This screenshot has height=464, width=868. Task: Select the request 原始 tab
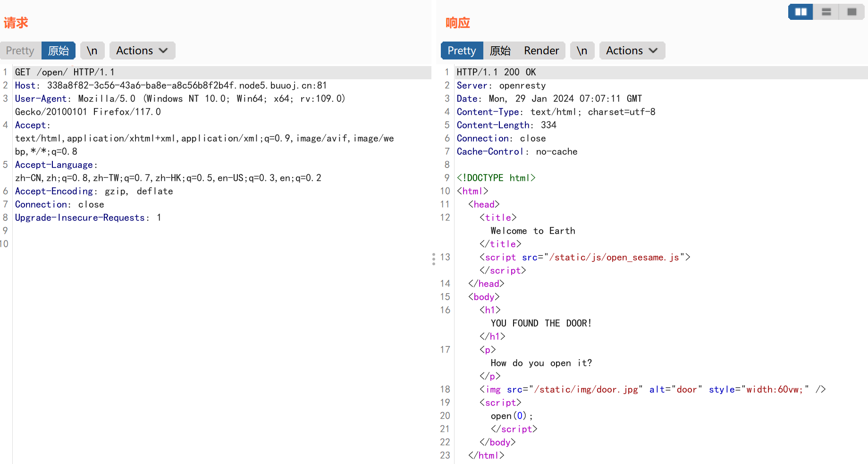click(59, 51)
